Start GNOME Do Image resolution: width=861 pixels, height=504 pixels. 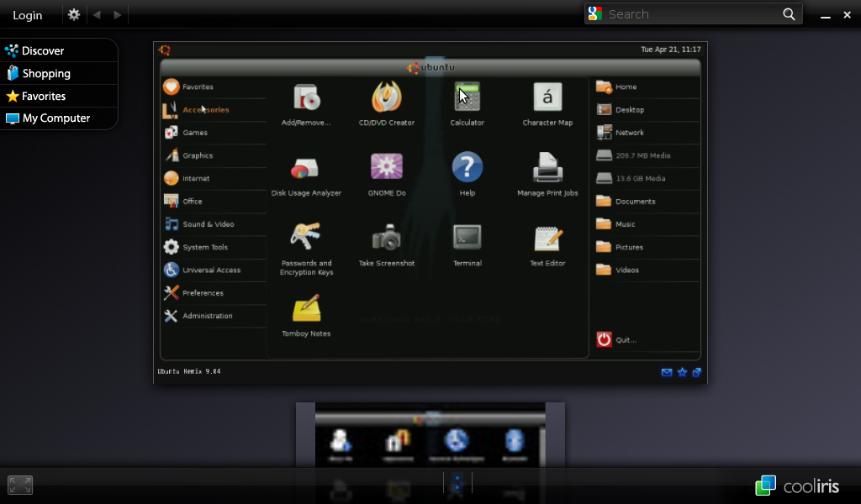(x=387, y=166)
